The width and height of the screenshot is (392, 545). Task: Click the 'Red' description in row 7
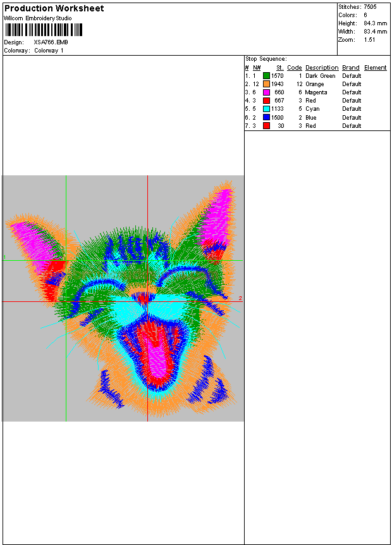click(310, 126)
